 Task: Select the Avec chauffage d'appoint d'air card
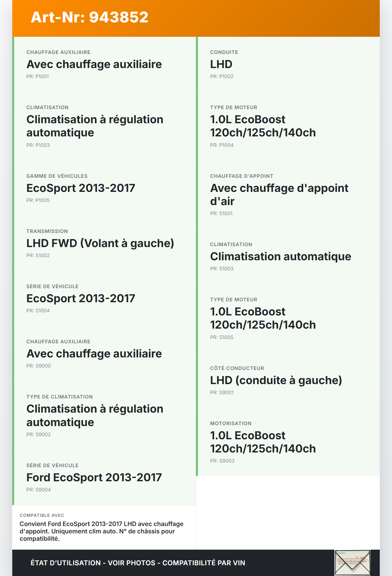pos(288,194)
